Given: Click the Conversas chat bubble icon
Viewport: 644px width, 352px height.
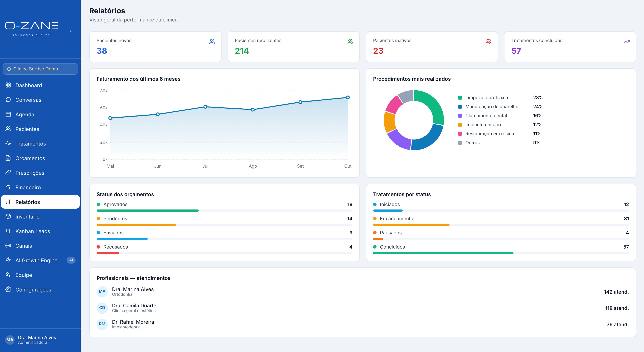Looking at the screenshot, I should click(8, 100).
